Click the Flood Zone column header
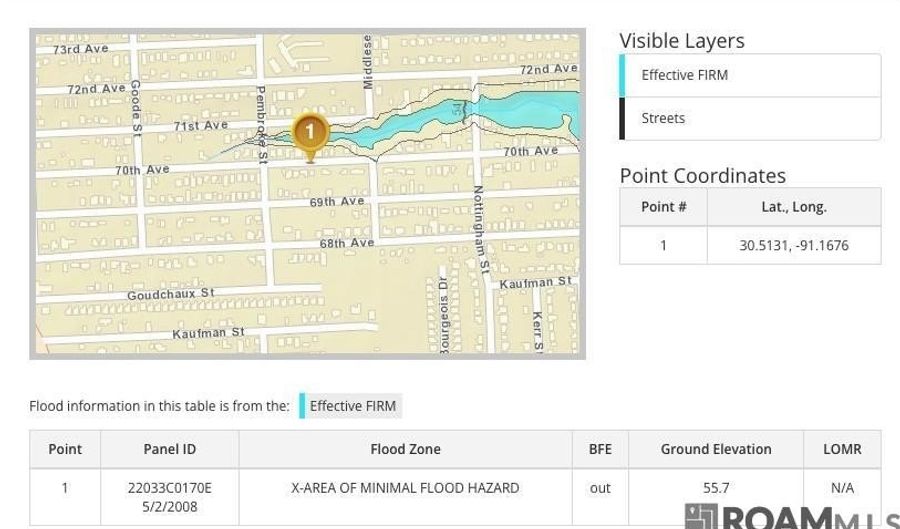Viewport: 900px width, 529px height. tap(405, 449)
